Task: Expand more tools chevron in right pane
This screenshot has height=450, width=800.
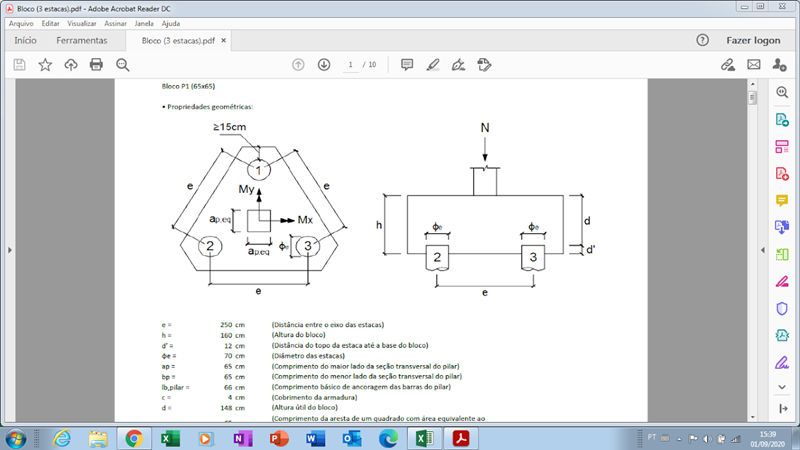Action: [782, 387]
